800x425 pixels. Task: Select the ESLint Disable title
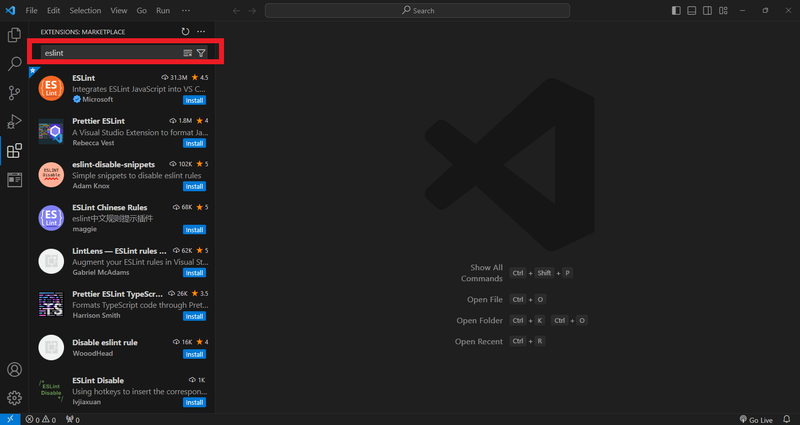coord(98,381)
